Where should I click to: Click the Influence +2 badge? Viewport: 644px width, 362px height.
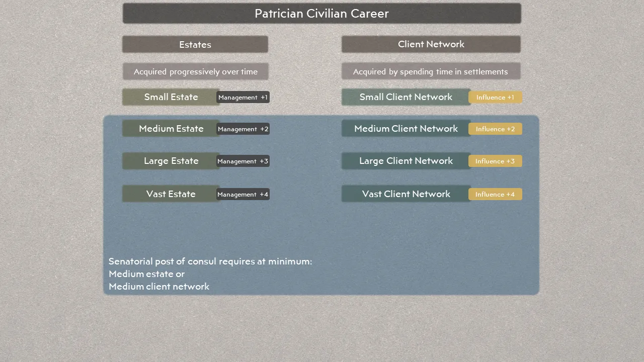tap(496, 129)
